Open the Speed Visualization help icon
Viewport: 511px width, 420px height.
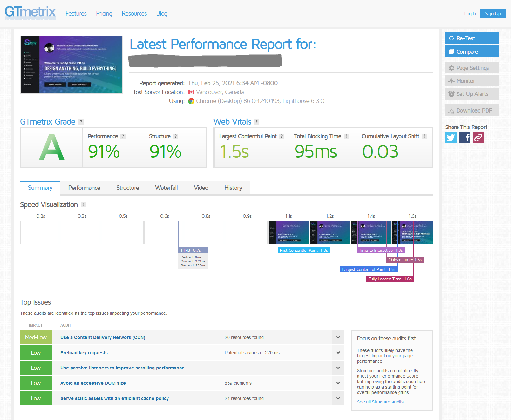[x=83, y=204]
